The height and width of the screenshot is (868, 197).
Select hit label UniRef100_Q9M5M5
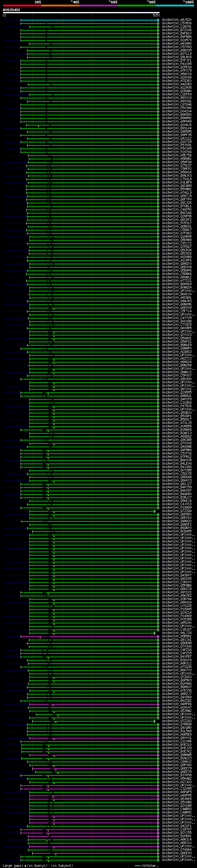point(177,132)
